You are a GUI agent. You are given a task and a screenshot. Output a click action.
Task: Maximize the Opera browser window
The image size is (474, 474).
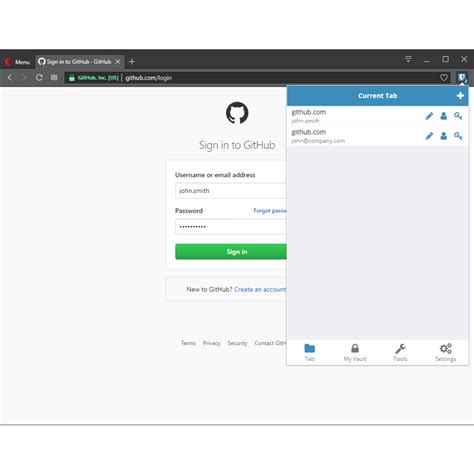[x=446, y=59]
